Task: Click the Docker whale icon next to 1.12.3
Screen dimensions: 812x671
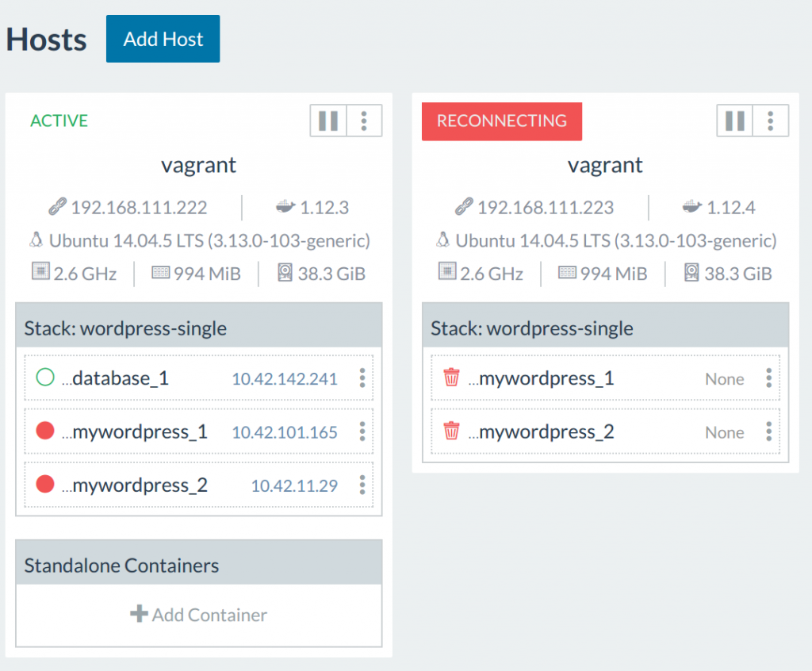Action: (x=285, y=208)
